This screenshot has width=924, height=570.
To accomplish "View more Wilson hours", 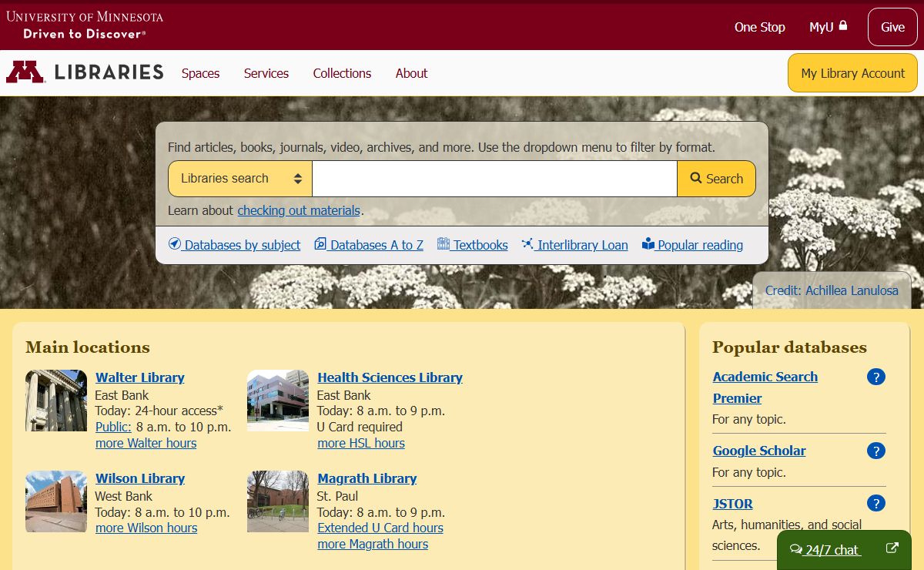I will (x=146, y=528).
